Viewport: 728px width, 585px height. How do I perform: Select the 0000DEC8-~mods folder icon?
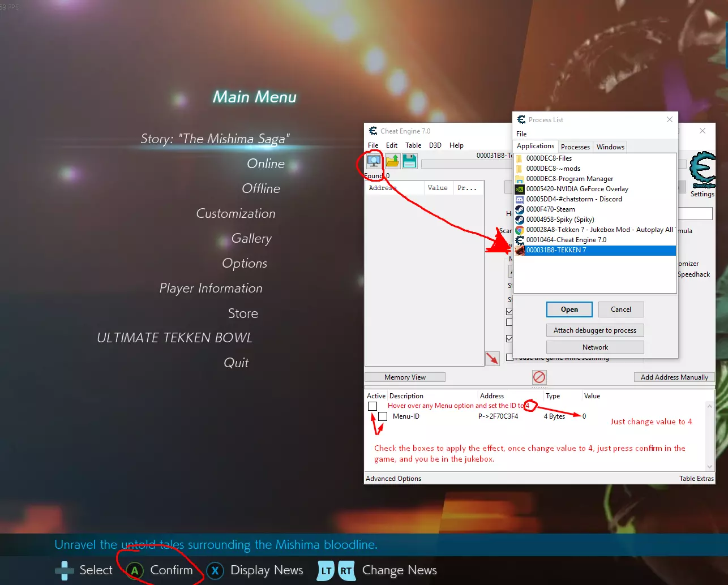coord(520,169)
